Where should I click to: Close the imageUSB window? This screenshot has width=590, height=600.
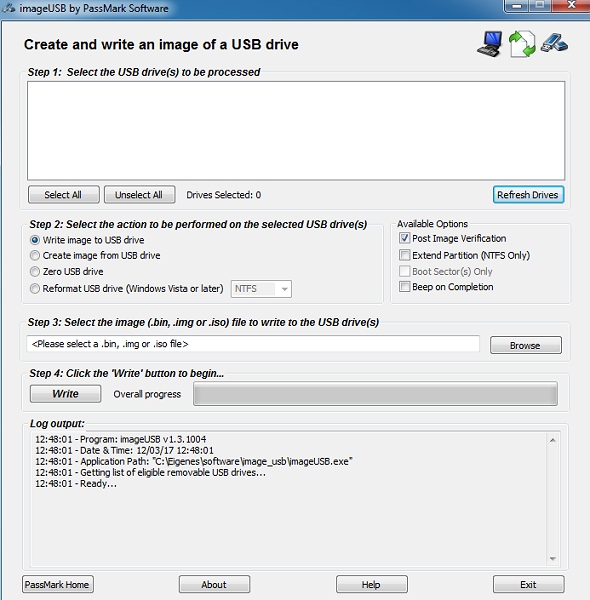[x=572, y=5]
